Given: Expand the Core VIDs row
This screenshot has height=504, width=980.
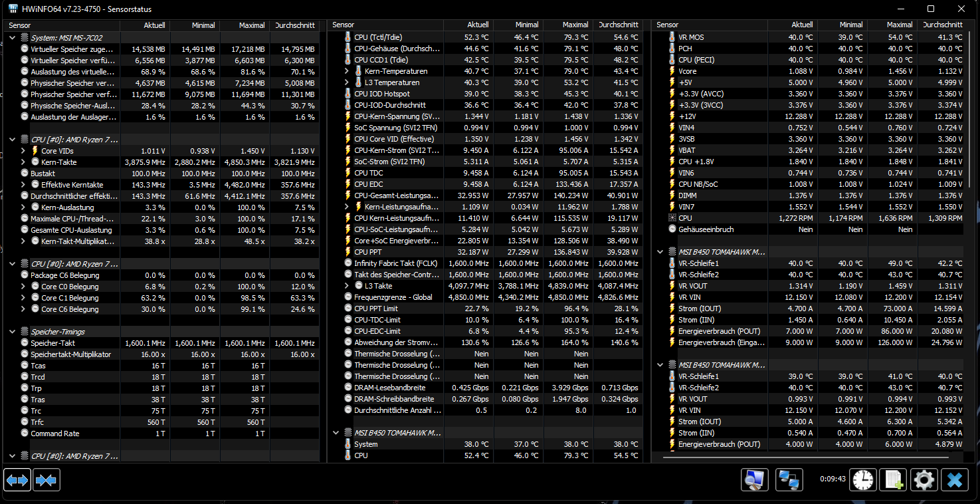Looking at the screenshot, I should tap(23, 151).
